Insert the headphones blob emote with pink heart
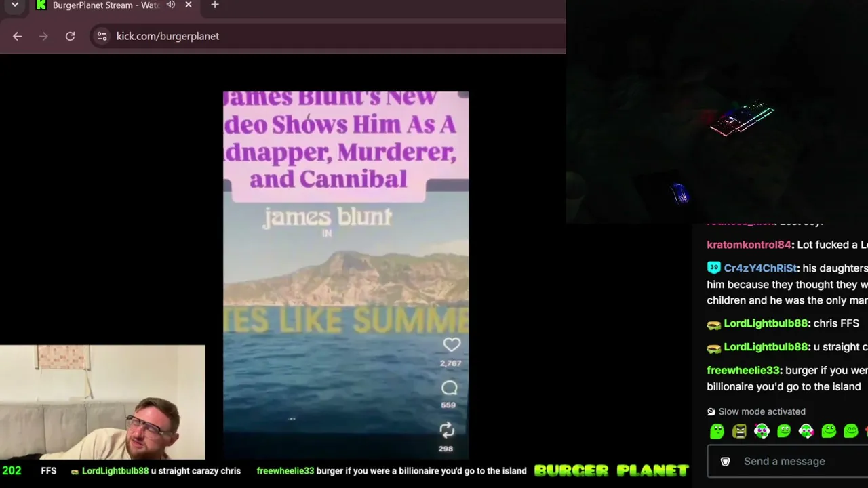 point(806,431)
